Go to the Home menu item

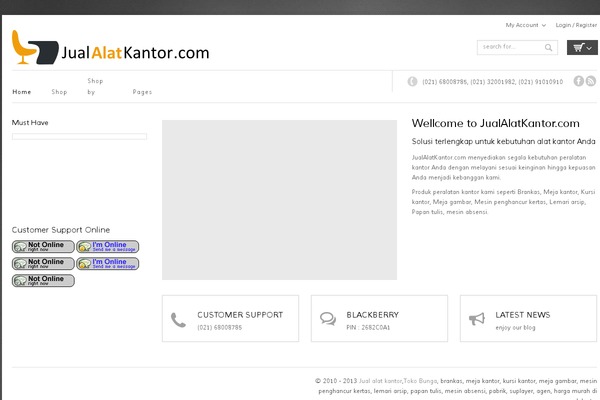[22, 92]
